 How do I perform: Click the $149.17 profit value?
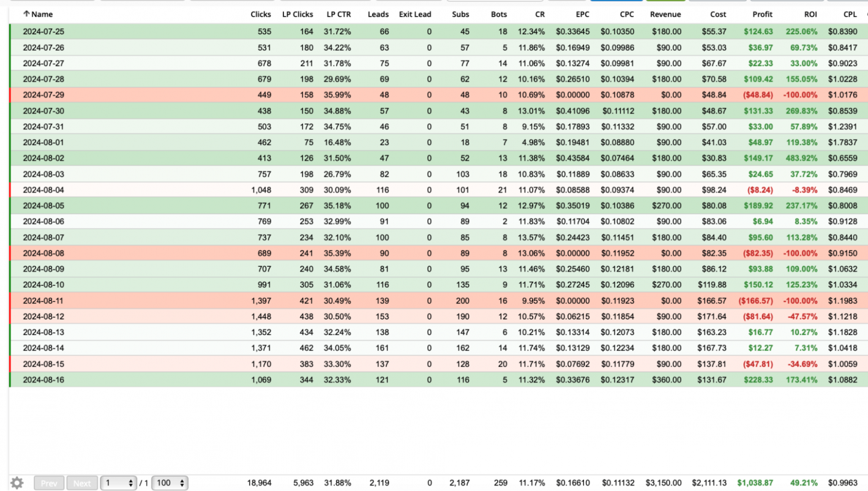point(758,158)
